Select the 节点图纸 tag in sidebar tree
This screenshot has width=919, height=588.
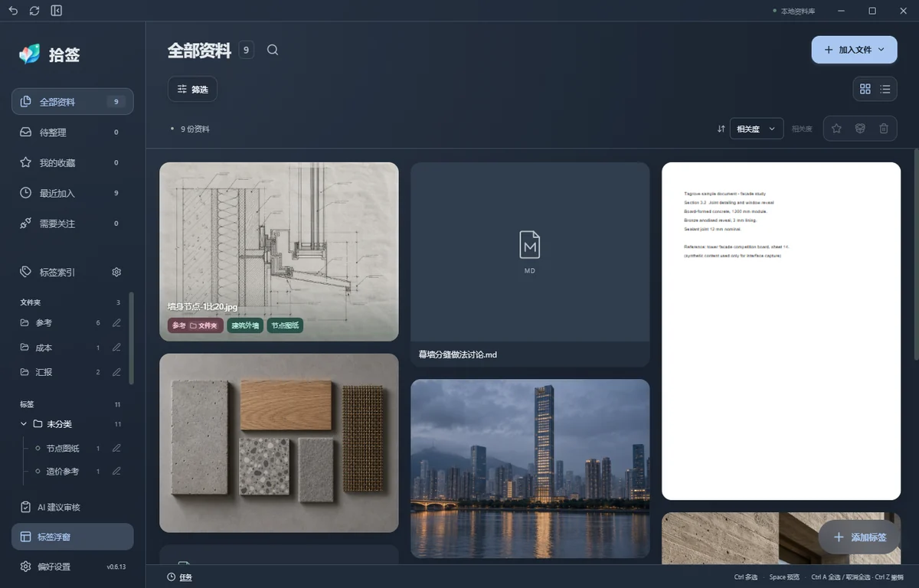click(x=63, y=449)
